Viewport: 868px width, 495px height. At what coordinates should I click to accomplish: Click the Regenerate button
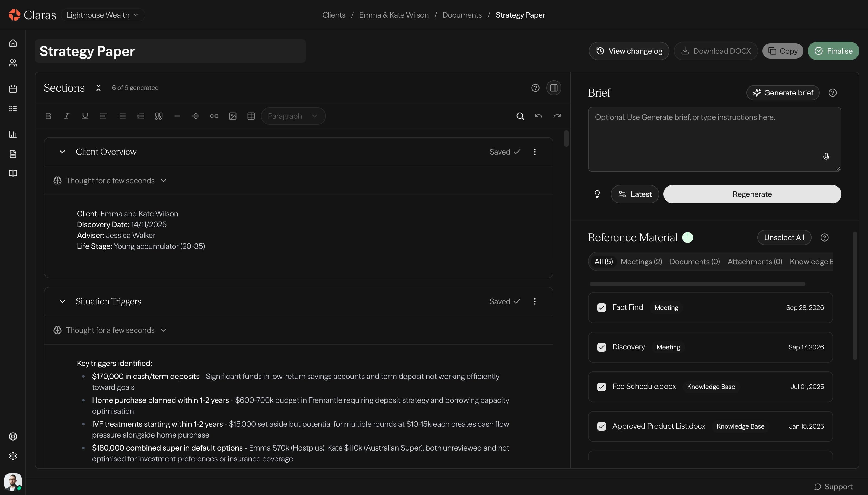(x=752, y=194)
